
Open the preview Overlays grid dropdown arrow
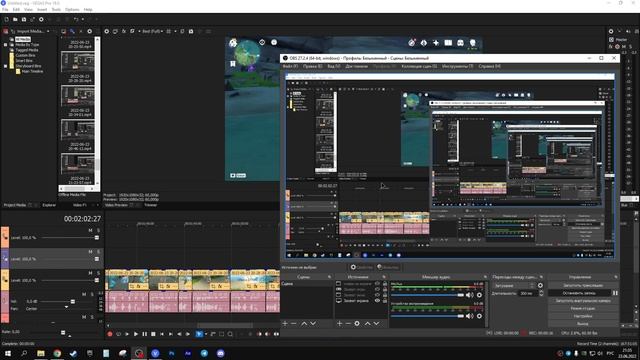point(175,31)
